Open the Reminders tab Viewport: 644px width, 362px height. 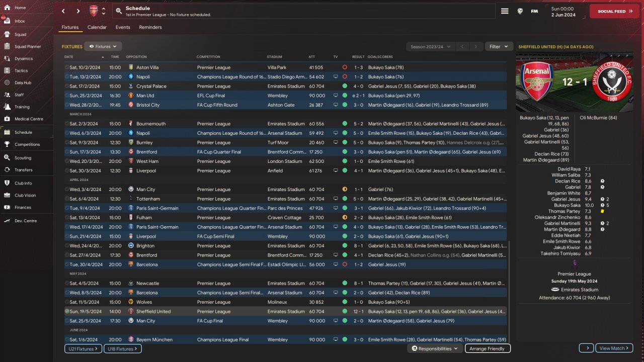pyautogui.click(x=150, y=27)
